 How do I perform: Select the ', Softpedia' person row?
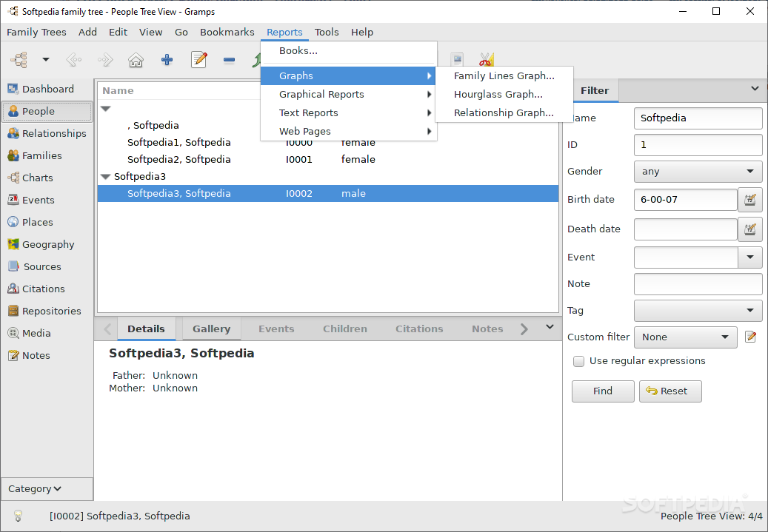pos(327,125)
